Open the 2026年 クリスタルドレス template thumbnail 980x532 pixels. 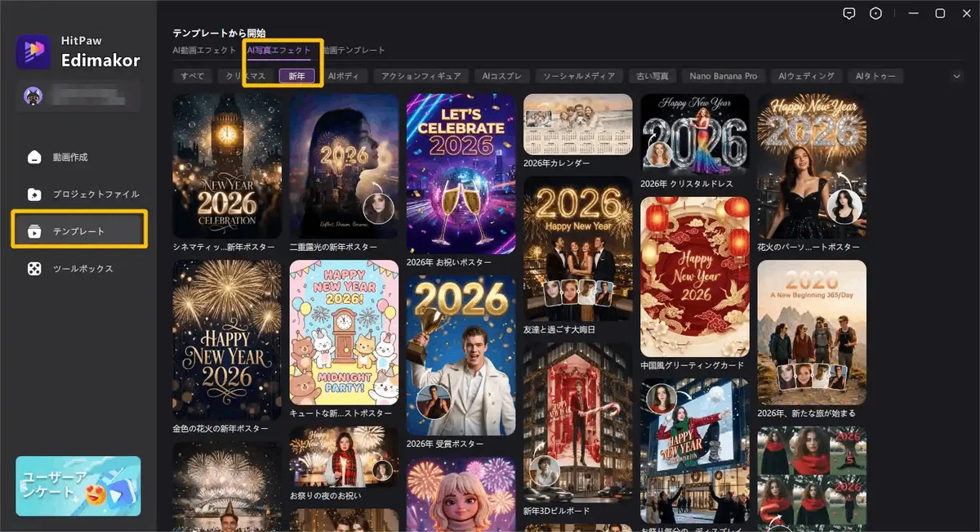coord(694,135)
